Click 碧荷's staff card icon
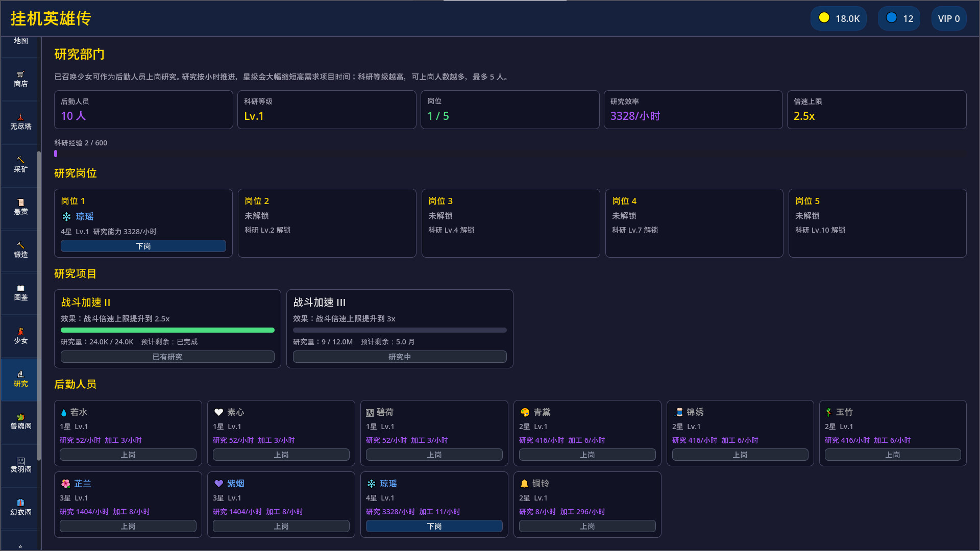980x551 pixels. click(370, 413)
